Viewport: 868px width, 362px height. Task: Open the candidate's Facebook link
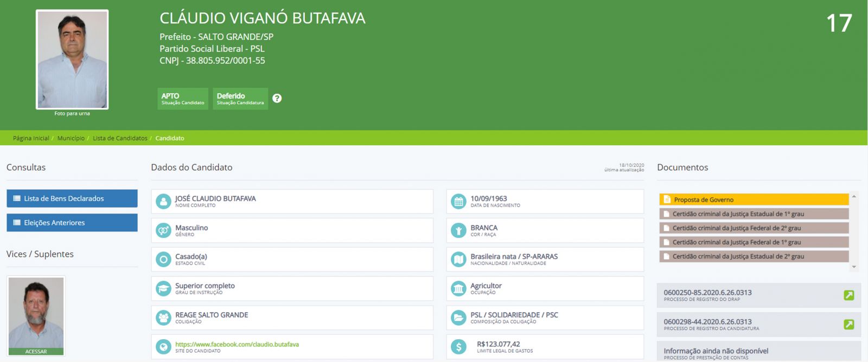(237, 344)
